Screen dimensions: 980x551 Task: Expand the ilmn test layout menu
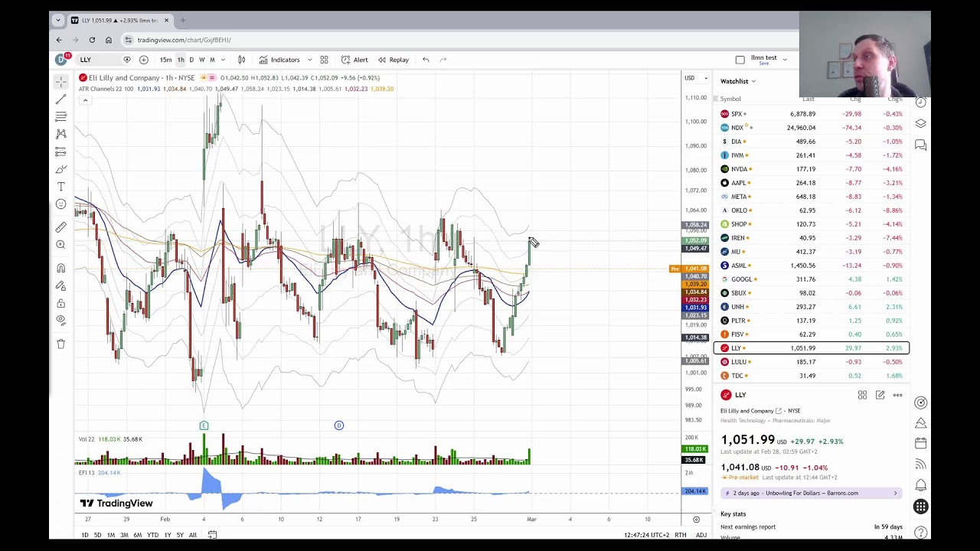pos(784,60)
